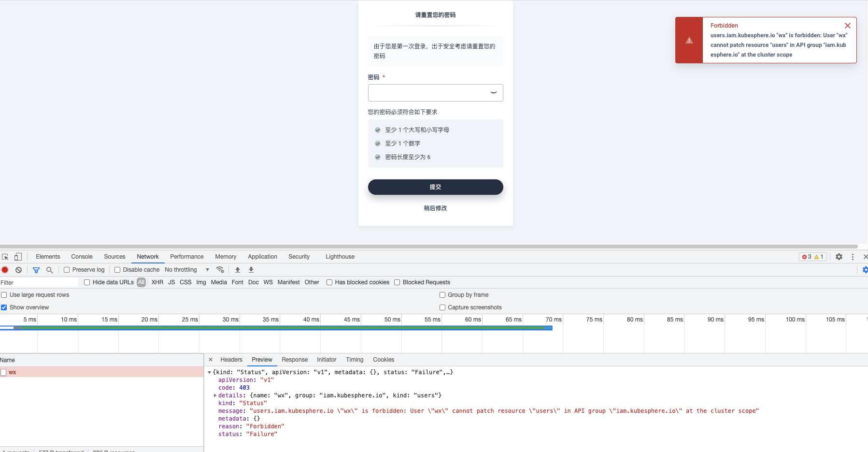The height and width of the screenshot is (452, 868).
Task: Clear the network log
Action: [x=18, y=270]
